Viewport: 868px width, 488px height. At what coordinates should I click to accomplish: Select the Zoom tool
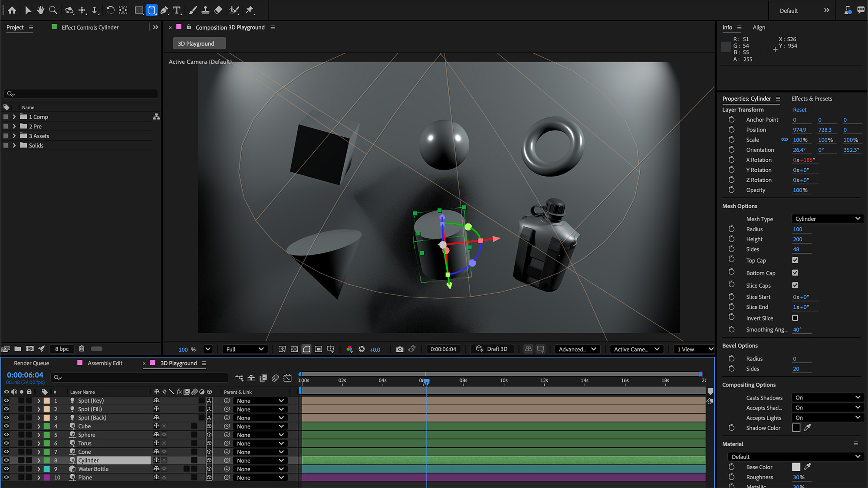(x=53, y=10)
